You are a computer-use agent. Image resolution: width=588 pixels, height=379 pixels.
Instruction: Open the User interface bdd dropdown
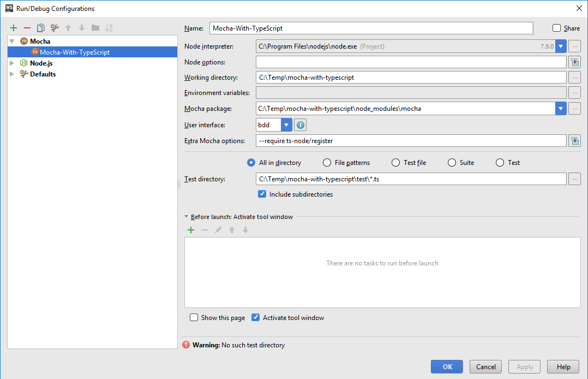[286, 125]
